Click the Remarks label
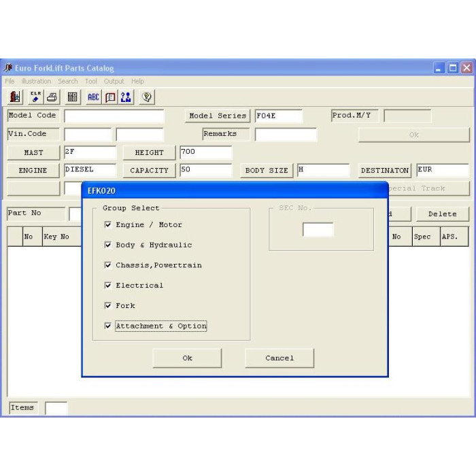Image resolution: width=476 pixels, height=476 pixels. (226, 134)
